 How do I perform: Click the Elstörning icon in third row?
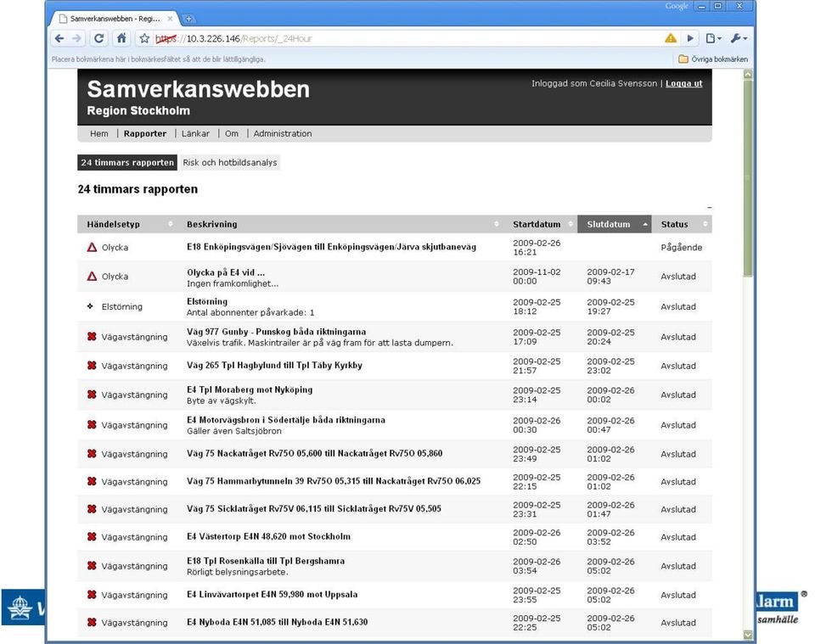(90, 306)
